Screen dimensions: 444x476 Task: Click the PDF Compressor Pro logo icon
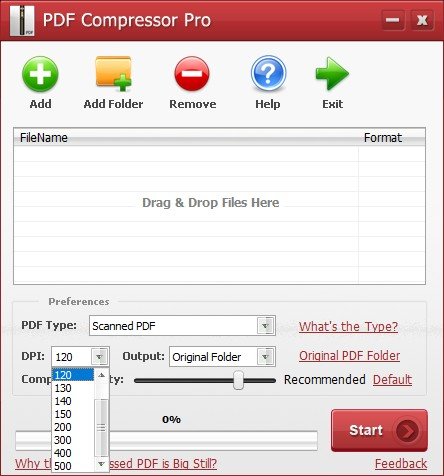click(22, 20)
